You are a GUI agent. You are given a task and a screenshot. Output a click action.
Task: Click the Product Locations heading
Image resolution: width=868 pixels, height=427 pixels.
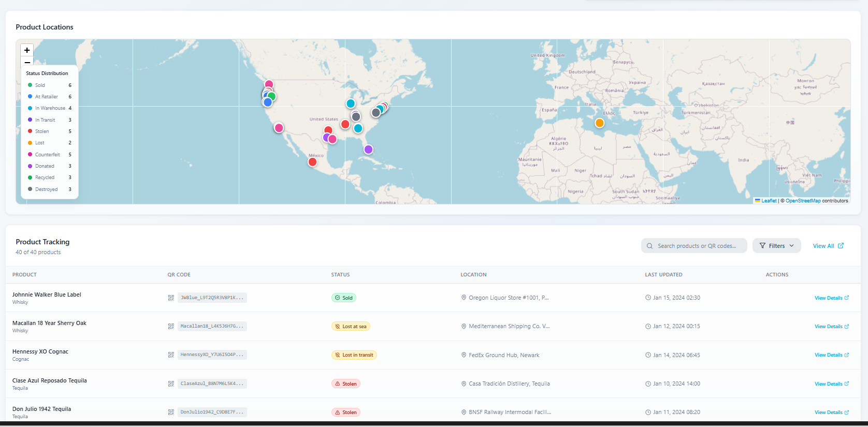point(45,27)
